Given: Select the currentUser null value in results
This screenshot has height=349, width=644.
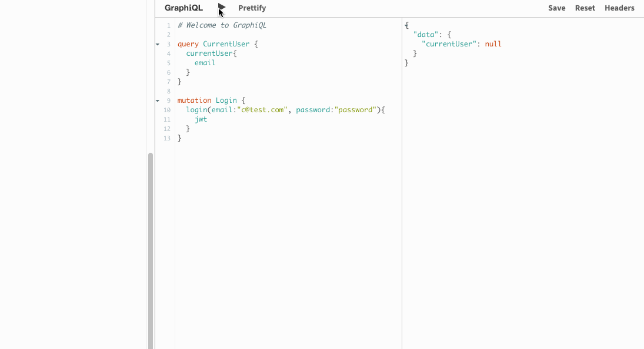Looking at the screenshot, I should pos(493,43).
